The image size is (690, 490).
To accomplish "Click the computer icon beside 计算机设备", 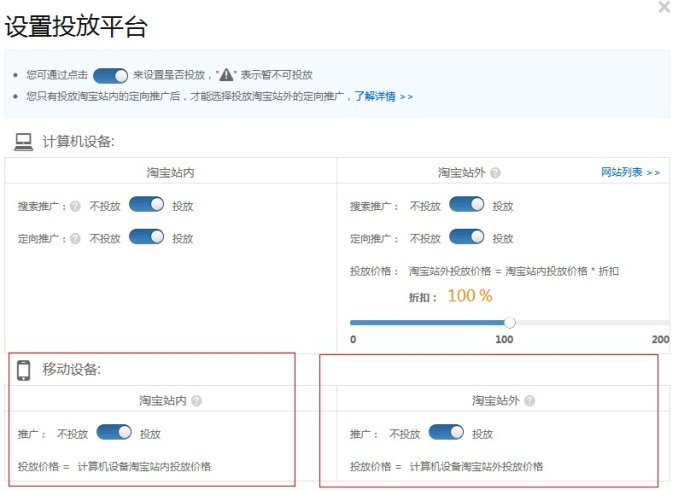I will (x=23, y=142).
